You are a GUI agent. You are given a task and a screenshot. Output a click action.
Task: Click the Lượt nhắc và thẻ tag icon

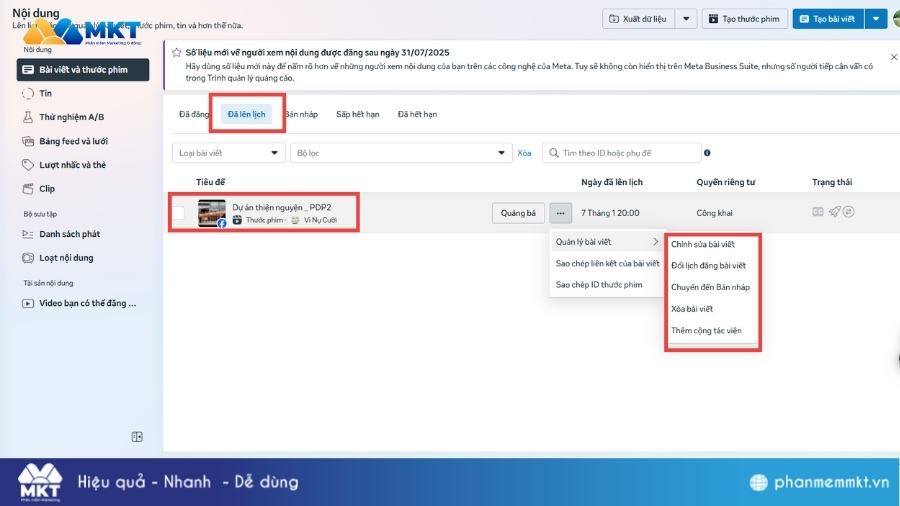[28, 165]
